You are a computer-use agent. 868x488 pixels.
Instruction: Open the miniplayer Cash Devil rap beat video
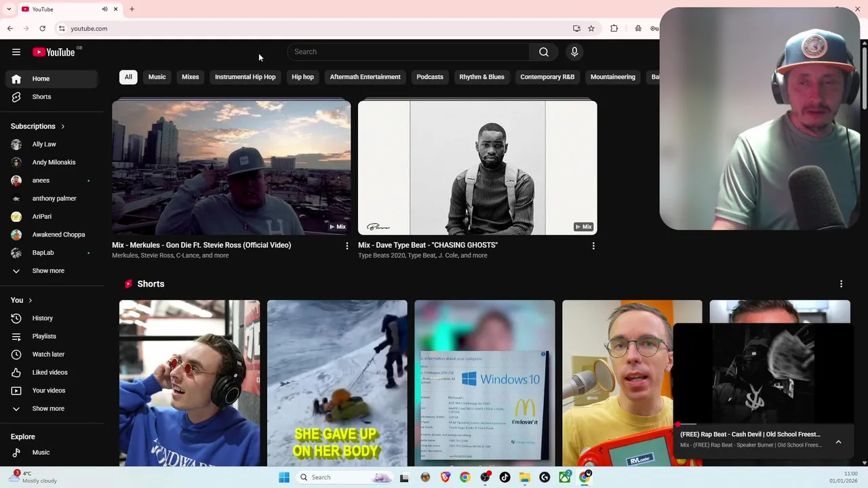(764, 373)
